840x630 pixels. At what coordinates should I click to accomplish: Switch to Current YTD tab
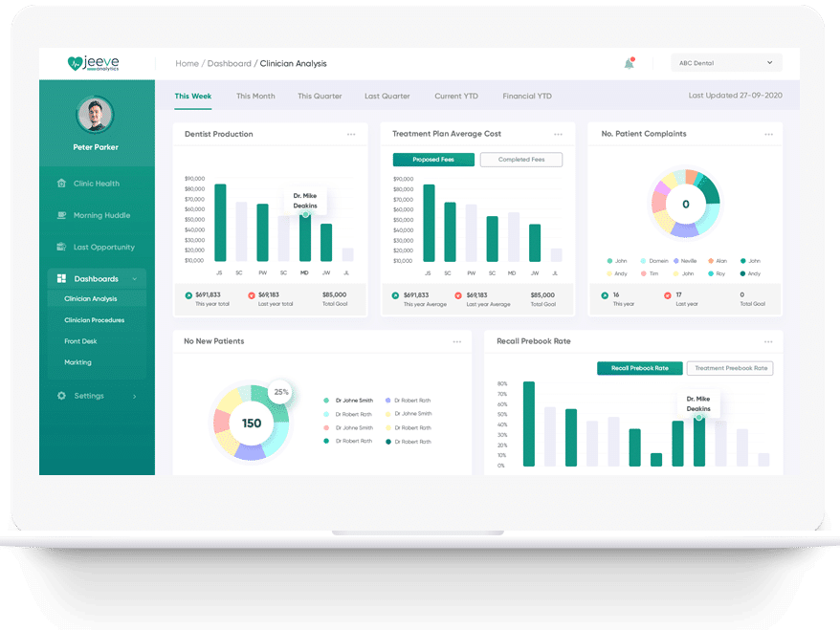tap(456, 97)
